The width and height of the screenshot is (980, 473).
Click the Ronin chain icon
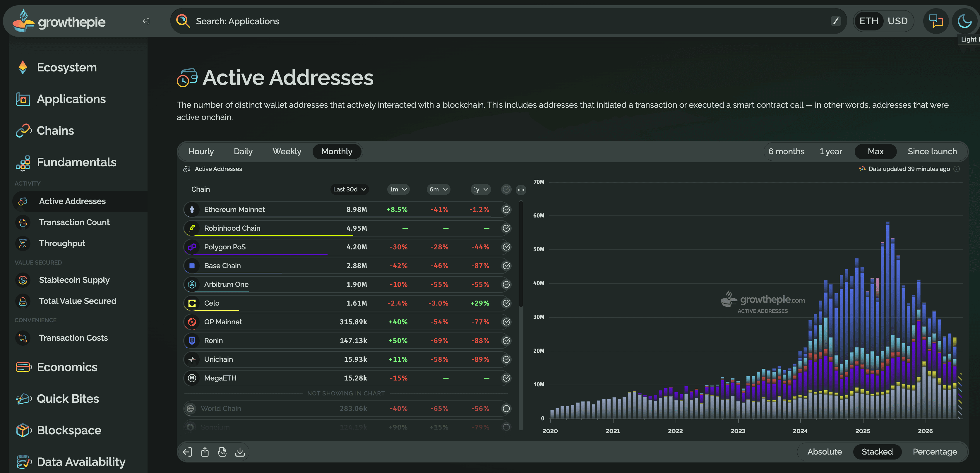[x=192, y=341]
